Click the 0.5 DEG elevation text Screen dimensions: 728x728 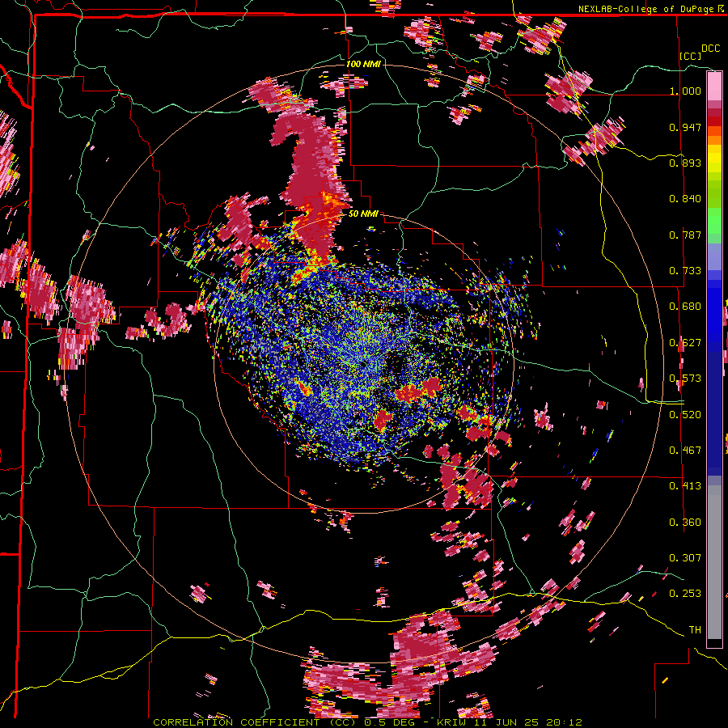[390, 722]
